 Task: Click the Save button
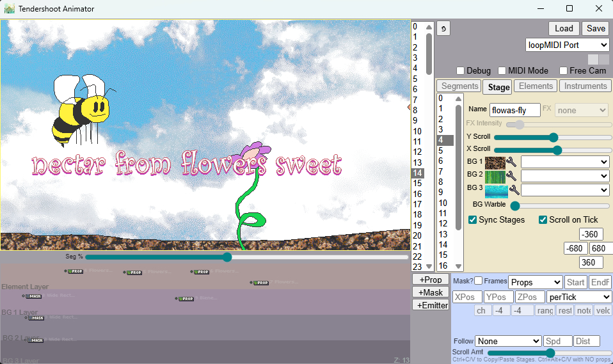[x=596, y=28]
